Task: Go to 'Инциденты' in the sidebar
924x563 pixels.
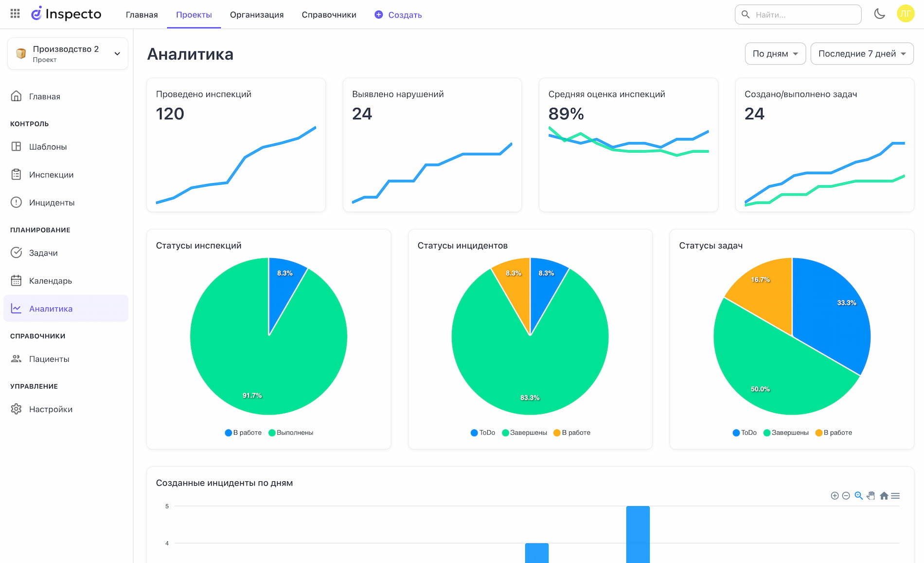Action: [x=52, y=203]
